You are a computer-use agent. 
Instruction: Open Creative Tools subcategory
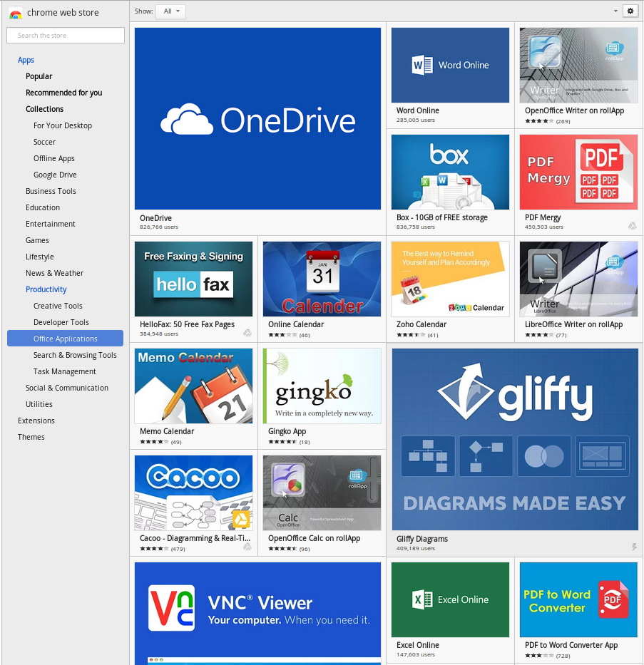(58, 306)
